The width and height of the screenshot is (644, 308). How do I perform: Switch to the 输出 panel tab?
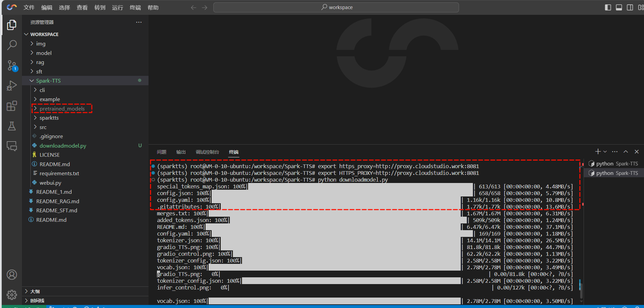(x=181, y=152)
